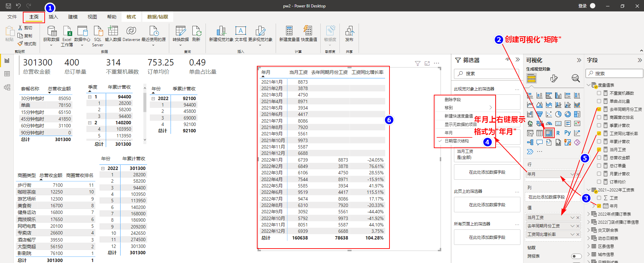Check the 工资 sum field checkbox

click(599, 198)
